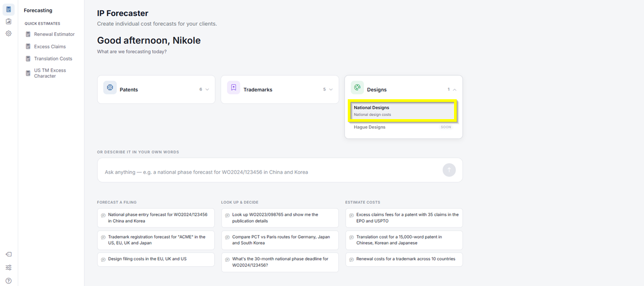Screen dimensions: 644x286
Task: Click the LOOK UP & DECIDE heading
Action: point(240,202)
